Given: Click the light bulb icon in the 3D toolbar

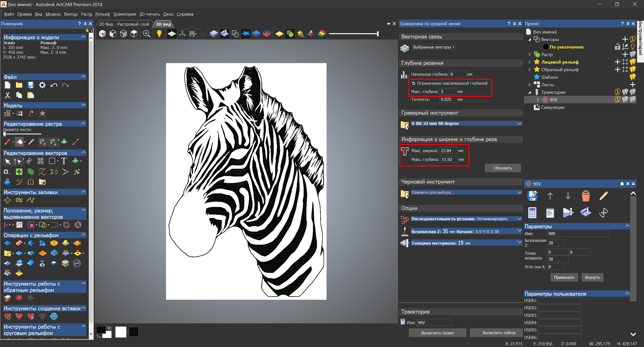Looking at the screenshot, I should point(159,34).
